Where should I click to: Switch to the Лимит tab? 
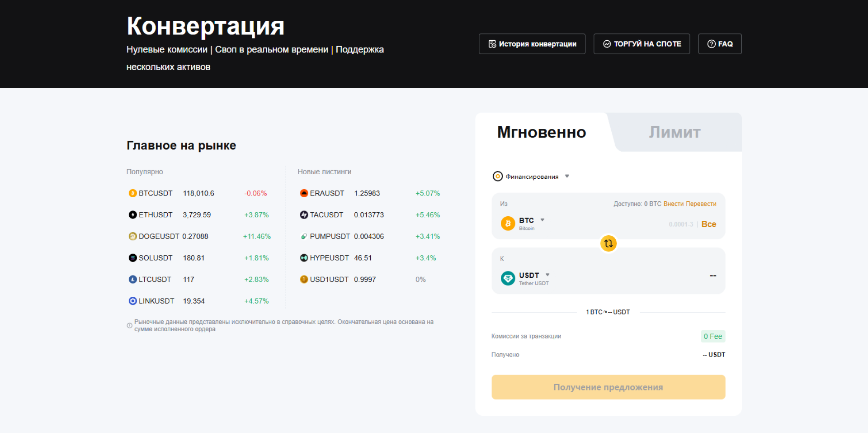coord(675,132)
